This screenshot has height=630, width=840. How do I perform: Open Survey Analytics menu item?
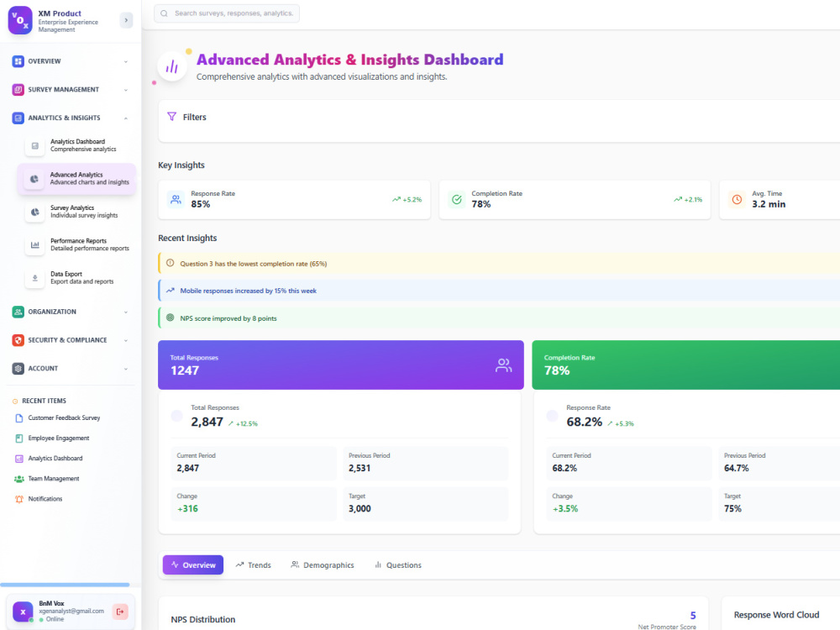coord(76,213)
